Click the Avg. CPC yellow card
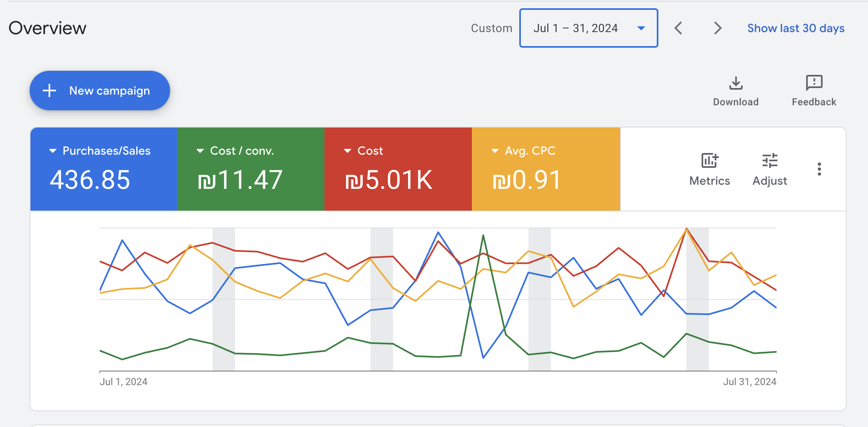This screenshot has width=868, height=427. coord(546,169)
